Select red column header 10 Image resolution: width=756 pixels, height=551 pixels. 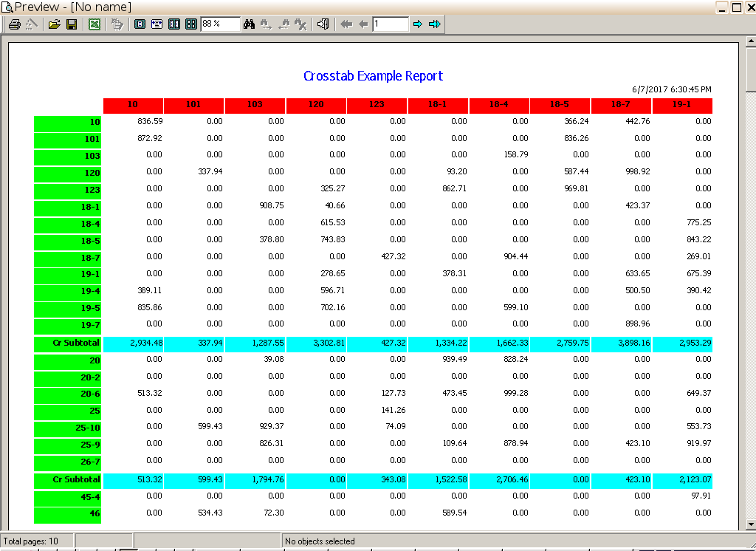point(133,105)
